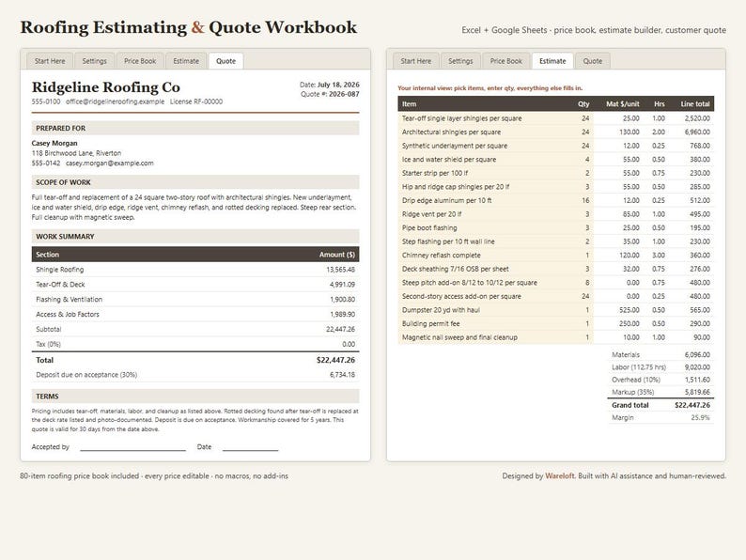Open Settings tab in right Estimate panel
The width and height of the screenshot is (746, 560).
tap(460, 61)
